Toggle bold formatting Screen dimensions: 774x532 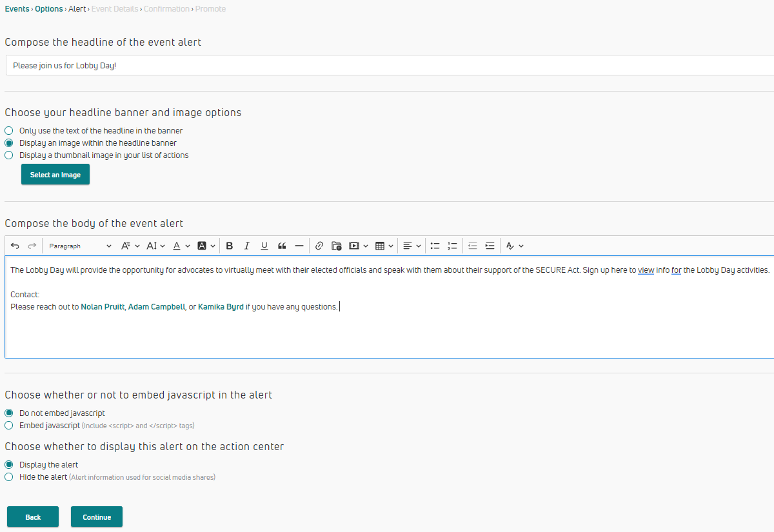point(229,246)
